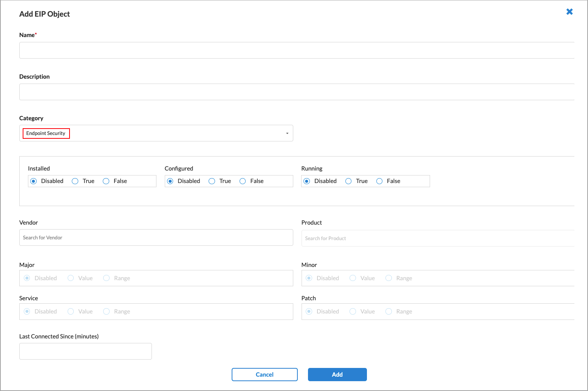Select True for Installed

[x=74, y=181]
